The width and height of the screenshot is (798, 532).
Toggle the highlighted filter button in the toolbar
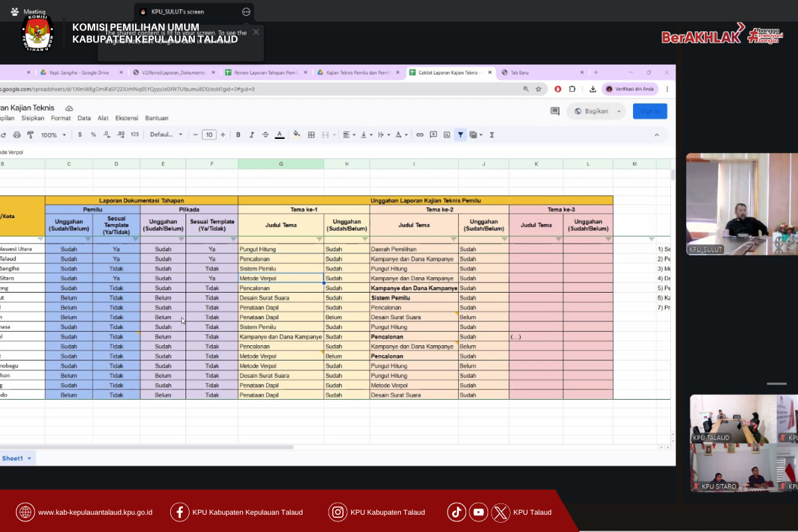point(460,135)
